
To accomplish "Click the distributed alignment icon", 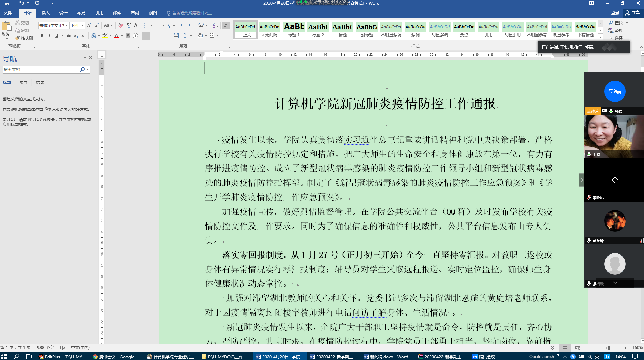I will (x=176, y=36).
